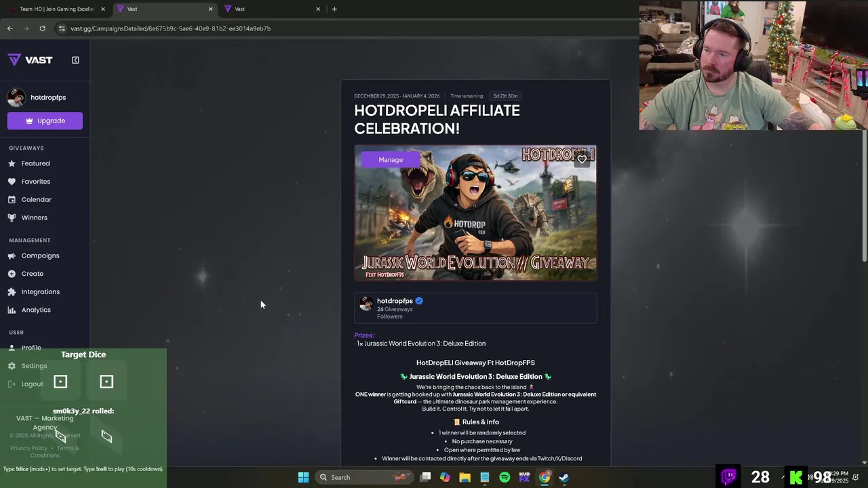The width and height of the screenshot is (868, 488).
Task: Click the Integrations puzzle icon
Action: click(x=12, y=291)
